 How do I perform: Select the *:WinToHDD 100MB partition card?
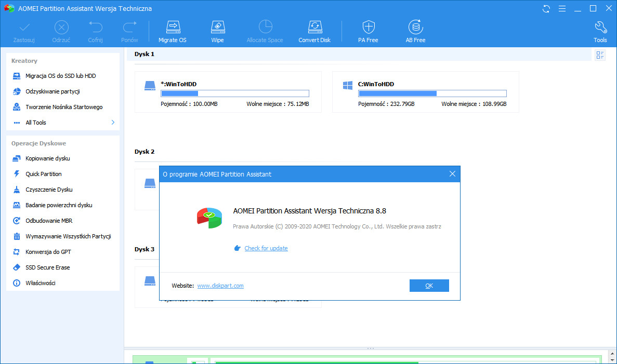(x=228, y=92)
